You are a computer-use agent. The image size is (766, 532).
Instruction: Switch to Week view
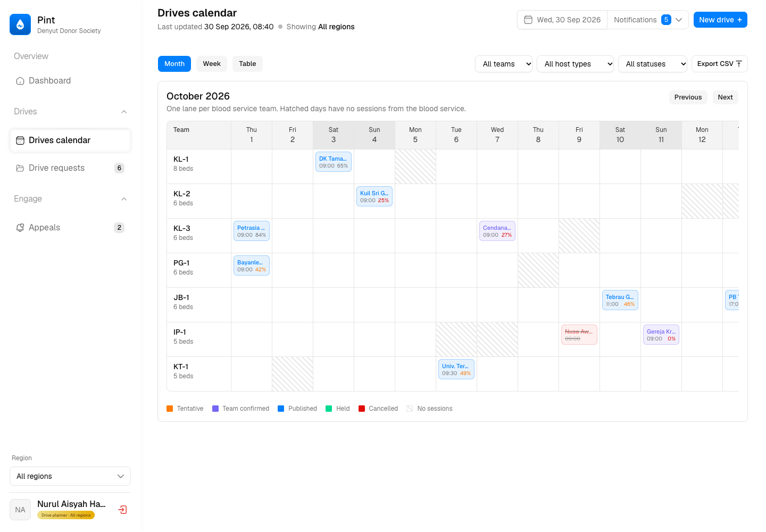(x=212, y=64)
